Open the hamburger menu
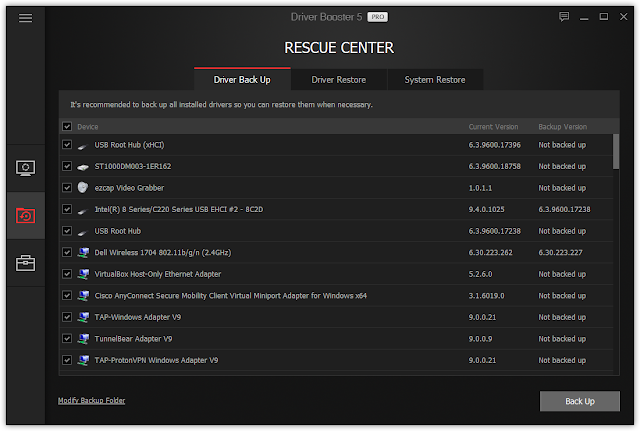Screen dimensions: 640x431 click(x=25, y=18)
